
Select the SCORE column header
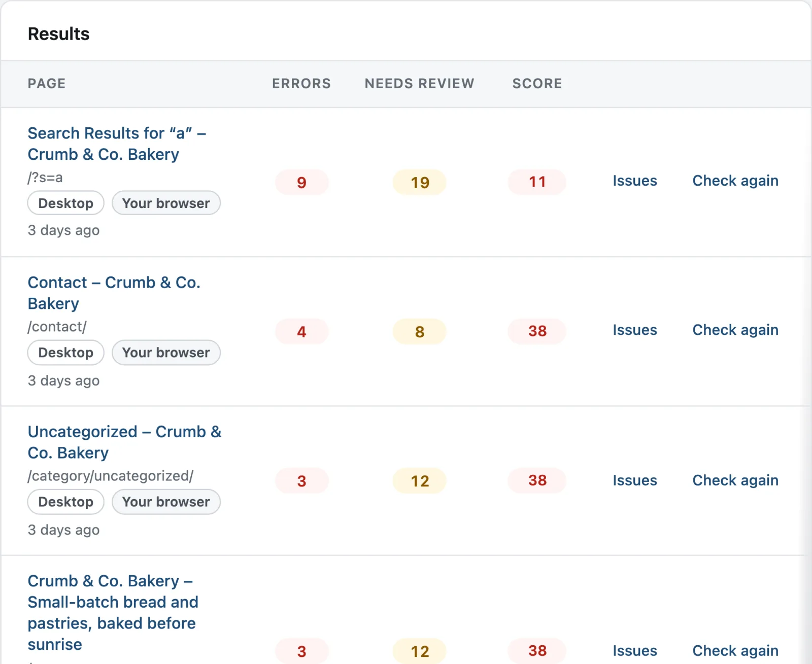pos(537,83)
